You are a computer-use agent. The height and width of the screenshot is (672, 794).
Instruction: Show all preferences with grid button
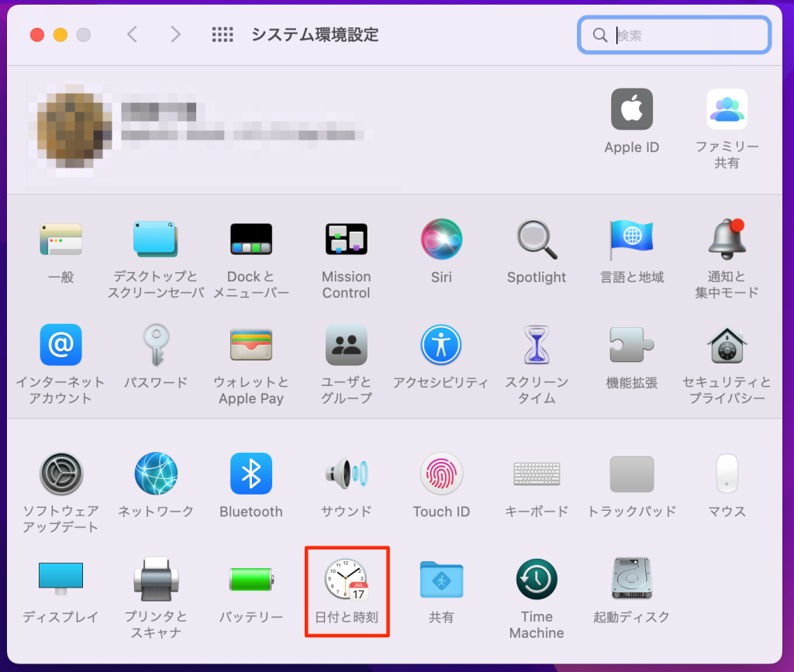tap(223, 35)
